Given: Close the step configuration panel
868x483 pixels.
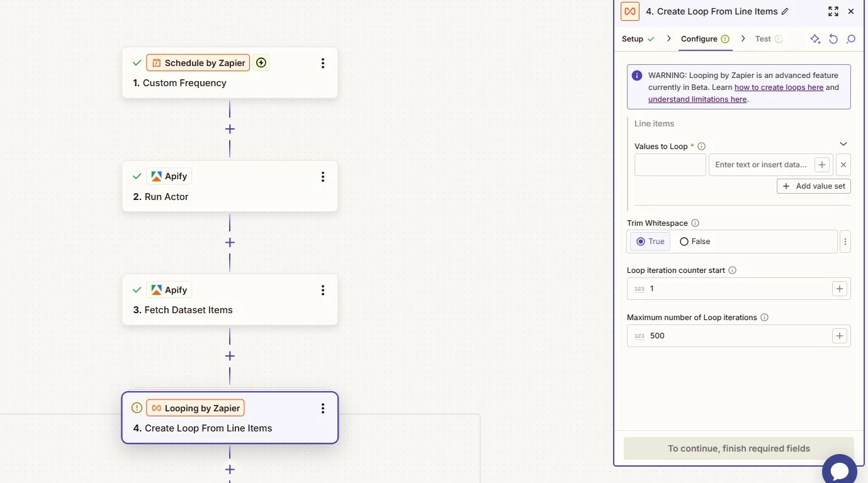Looking at the screenshot, I should (851, 11).
